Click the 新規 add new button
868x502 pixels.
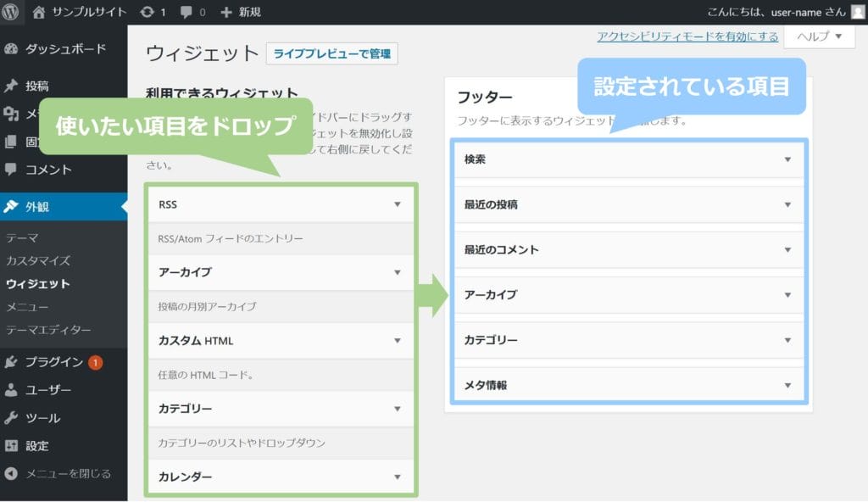tap(241, 12)
